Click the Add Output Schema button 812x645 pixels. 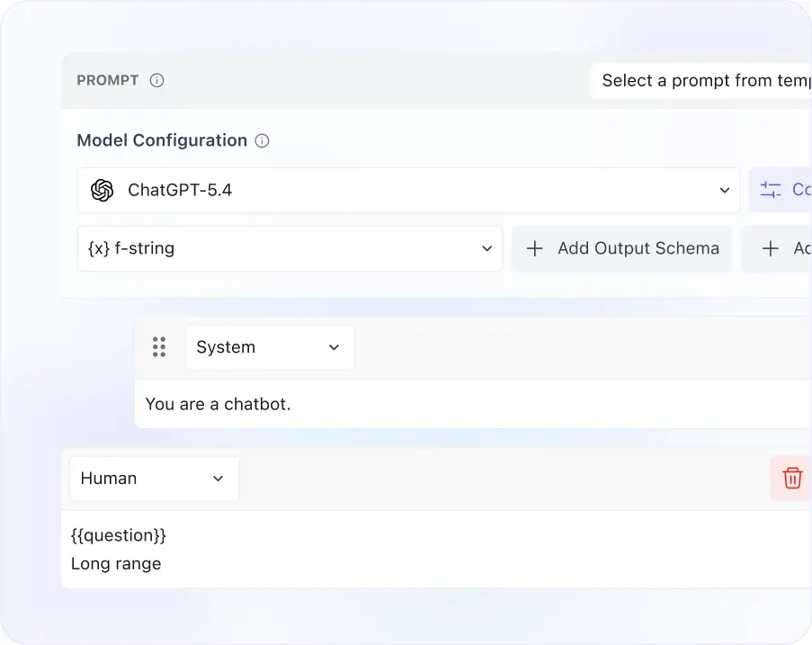tap(621, 248)
